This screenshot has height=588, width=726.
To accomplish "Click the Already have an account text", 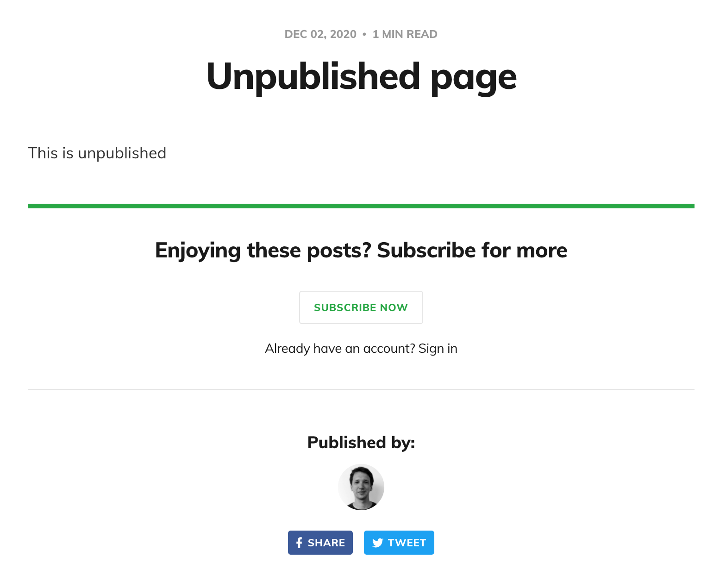I will 338,348.
